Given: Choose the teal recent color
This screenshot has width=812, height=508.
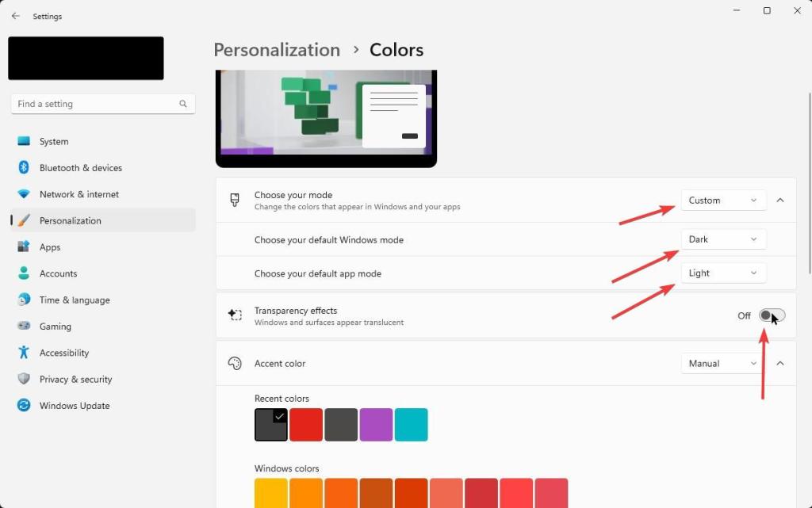Looking at the screenshot, I should pos(412,424).
